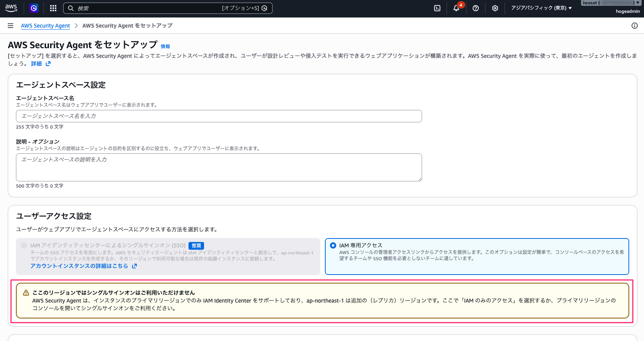Open the 詳細 details link
The image size is (644, 341).
pyautogui.click(x=37, y=64)
